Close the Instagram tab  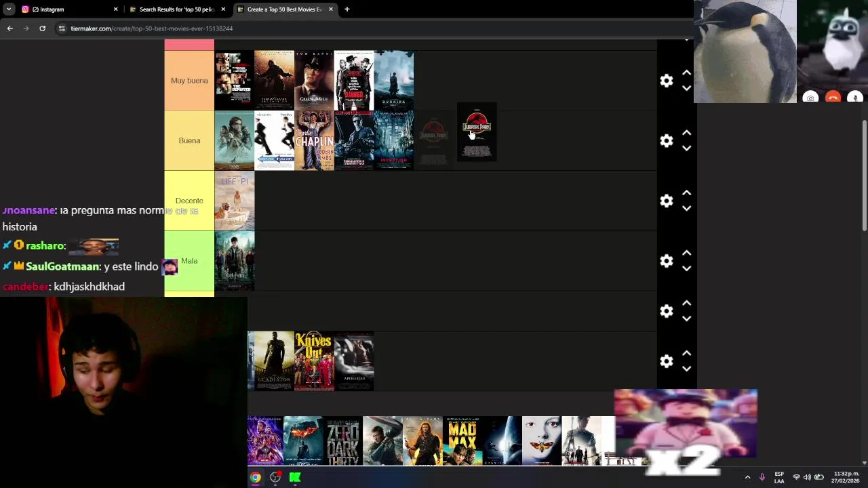115,9
